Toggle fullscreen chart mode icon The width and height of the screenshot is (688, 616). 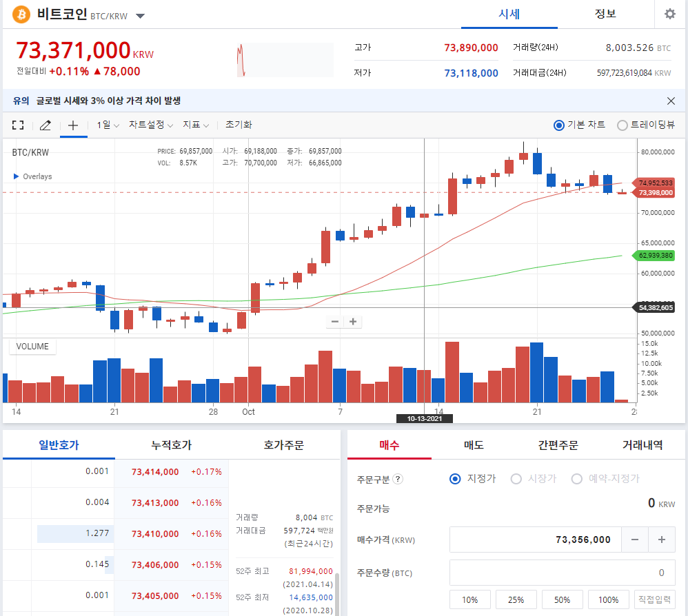pyautogui.click(x=18, y=125)
